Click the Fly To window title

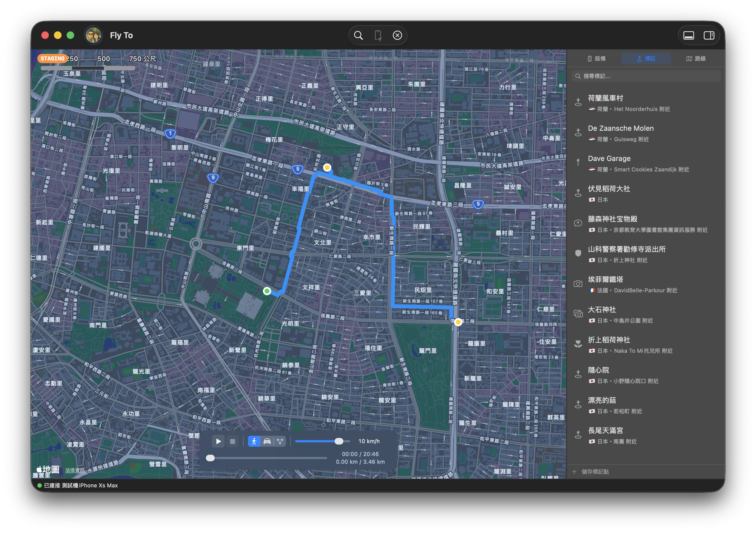(121, 35)
